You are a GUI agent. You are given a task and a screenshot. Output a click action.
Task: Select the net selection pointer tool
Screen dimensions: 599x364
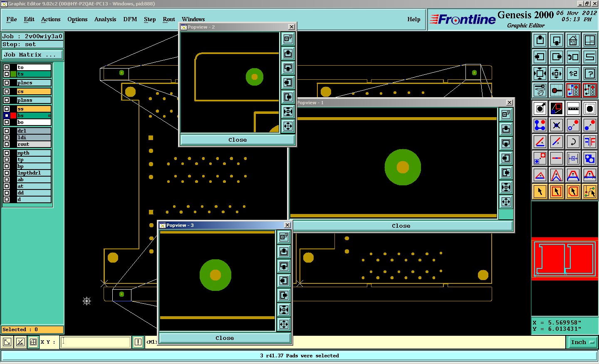(590, 192)
